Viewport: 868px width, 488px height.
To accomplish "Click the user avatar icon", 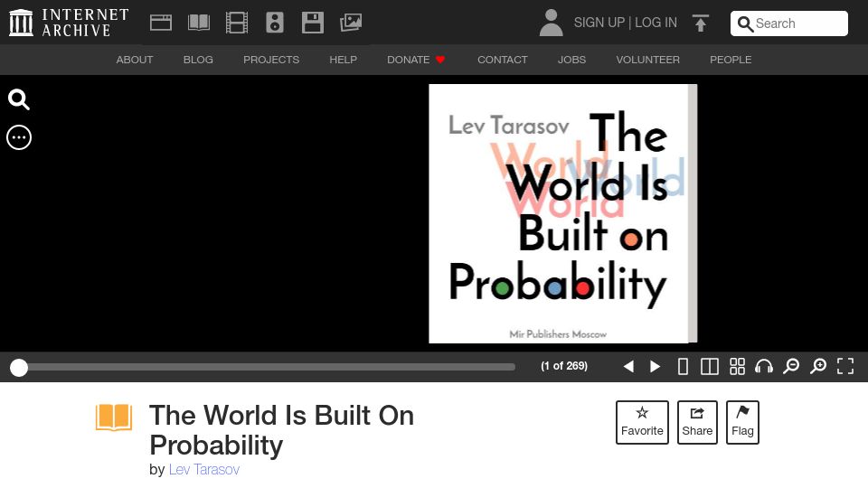I will click(551, 23).
